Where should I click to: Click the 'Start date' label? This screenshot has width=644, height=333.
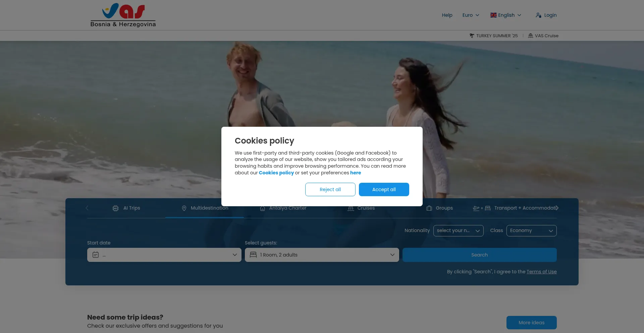coord(99,243)
